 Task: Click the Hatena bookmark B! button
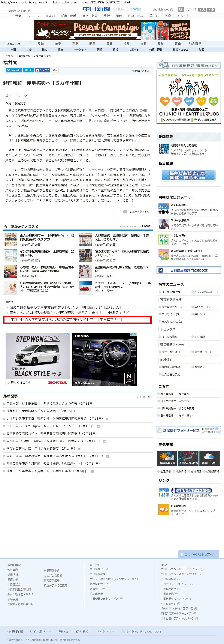(28, 70)
